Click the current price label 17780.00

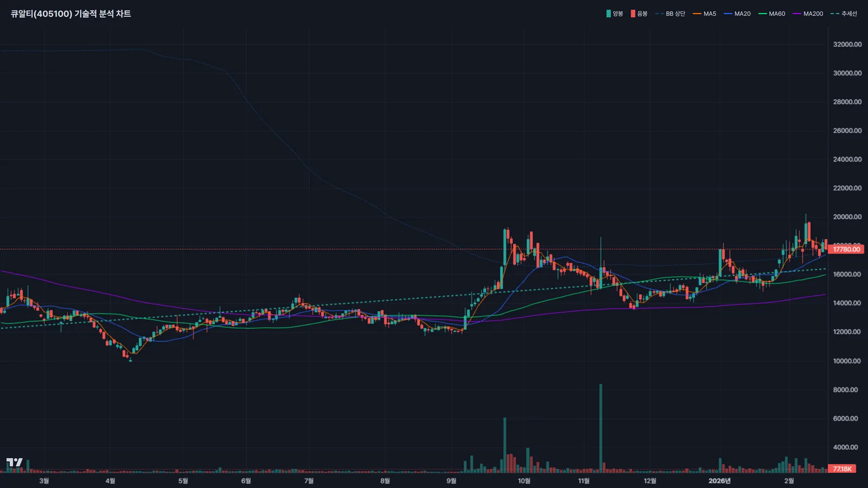pos(846,249)
